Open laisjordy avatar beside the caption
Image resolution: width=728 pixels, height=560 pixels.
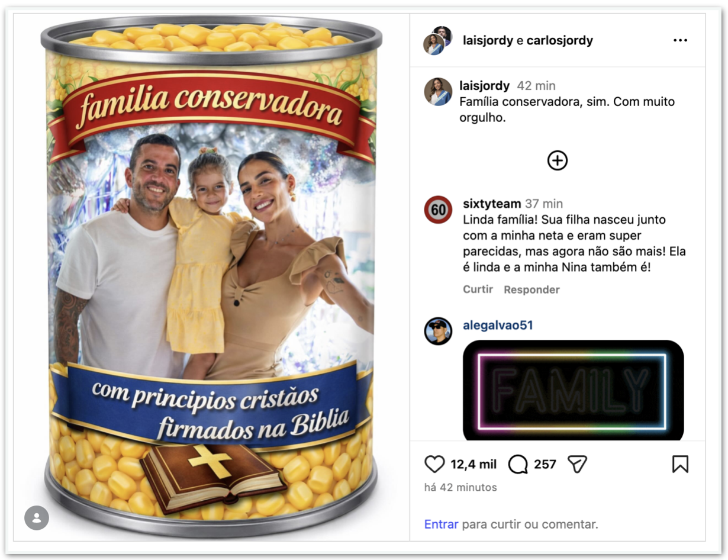[438, 92]
